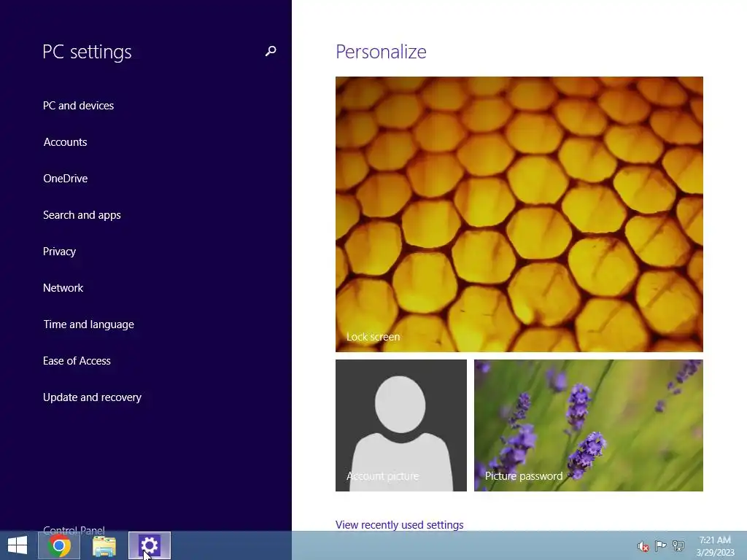Click the Lock screen honeycomb tile
The width and height of the screenshot is (747, 560).
(519, 214)
